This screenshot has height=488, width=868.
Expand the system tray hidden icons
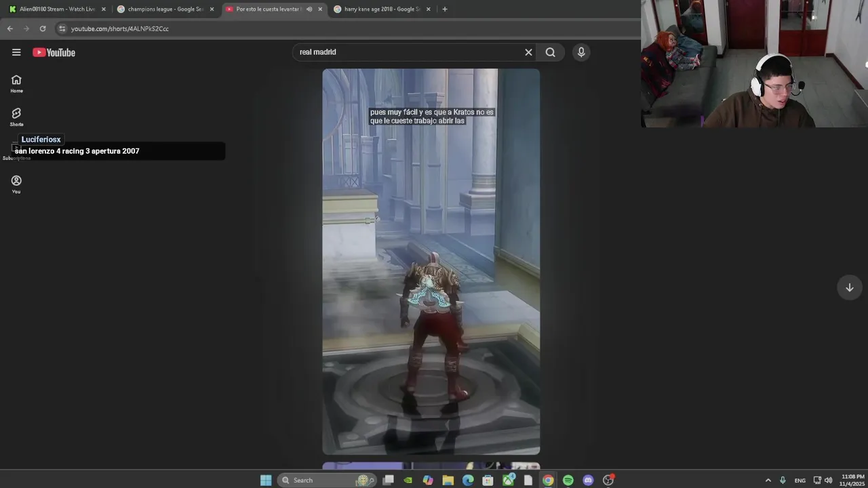pyautogui.click(x=768, y=480)
